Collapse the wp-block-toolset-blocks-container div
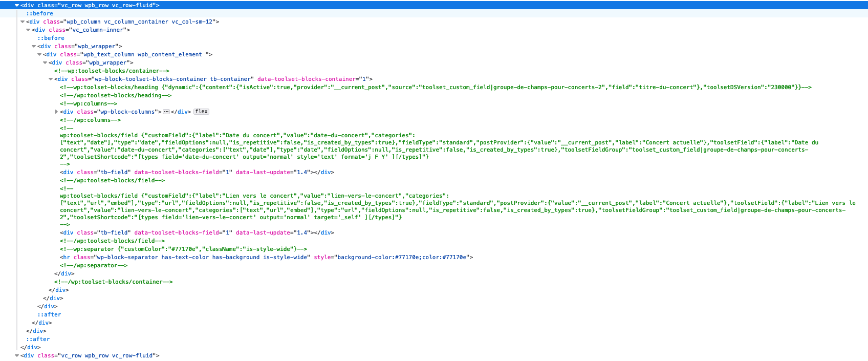The image size is (868, 361). 51,79
